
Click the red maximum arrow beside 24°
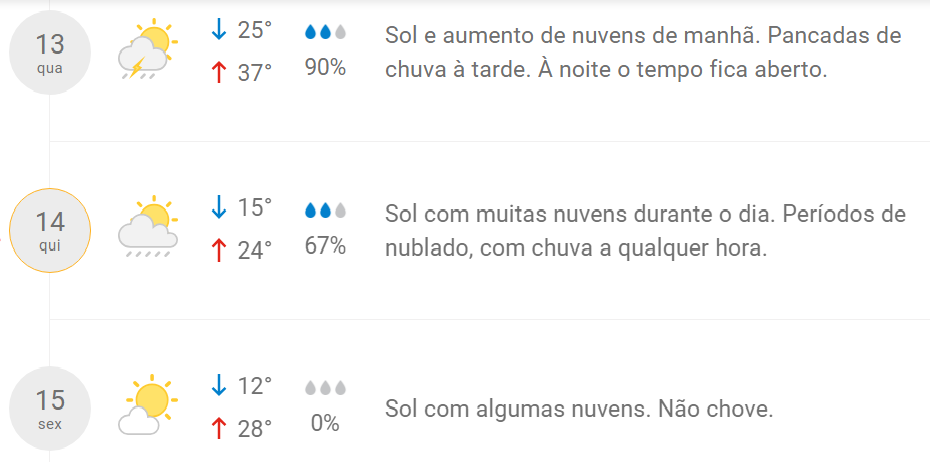[x=219, y=250]
